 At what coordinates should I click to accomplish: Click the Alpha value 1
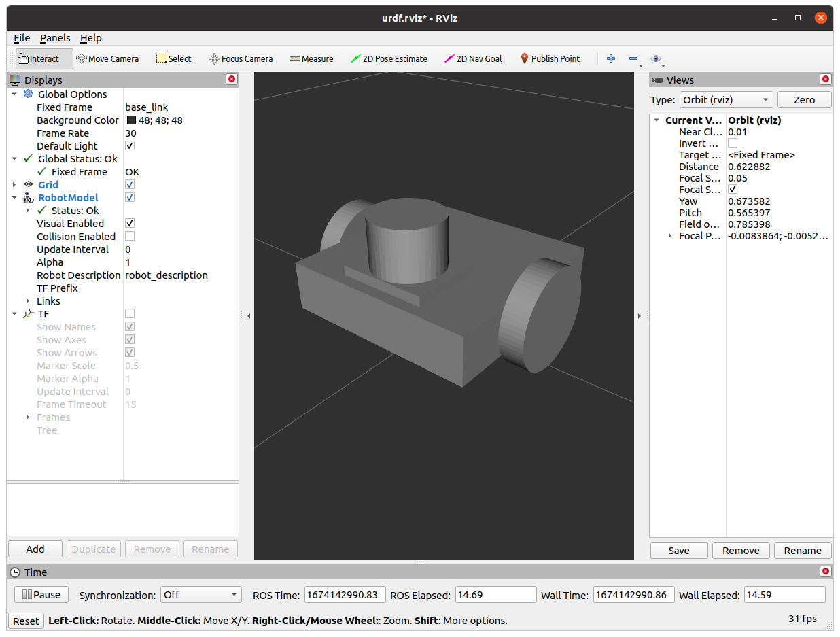[x=128, y=262]
